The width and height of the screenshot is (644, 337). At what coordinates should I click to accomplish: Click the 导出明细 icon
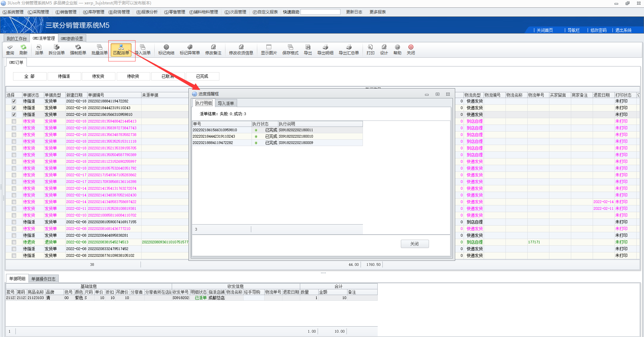(x=325, y=50)
